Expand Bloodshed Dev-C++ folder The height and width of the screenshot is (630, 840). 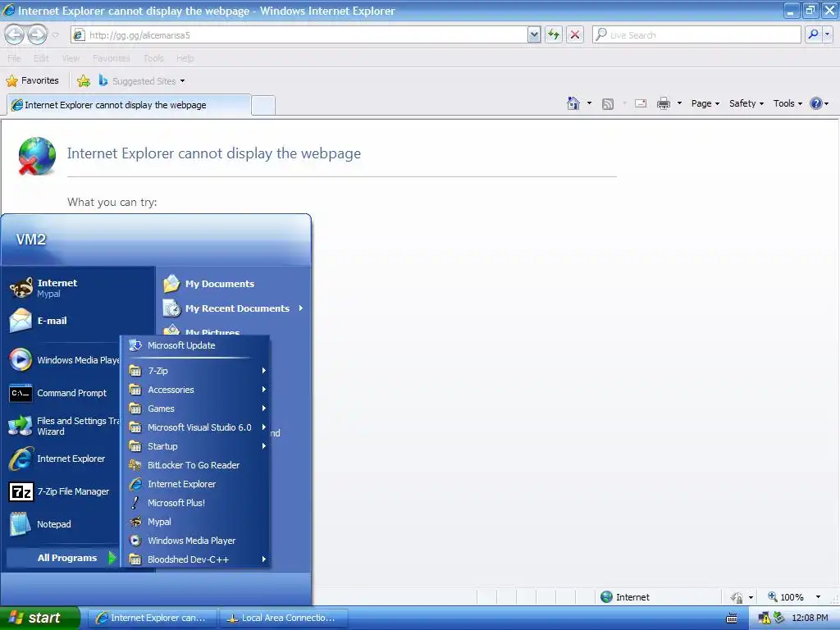pyautogui.click(x=195, y=559)
